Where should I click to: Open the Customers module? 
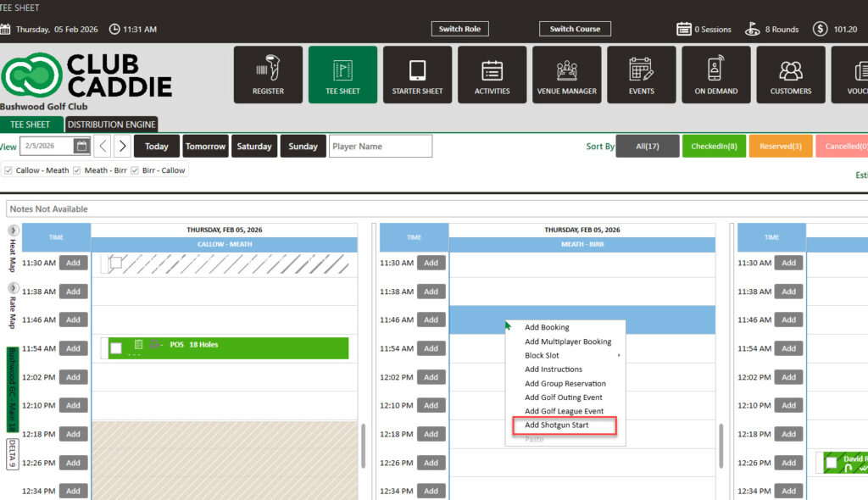[790, 75]
